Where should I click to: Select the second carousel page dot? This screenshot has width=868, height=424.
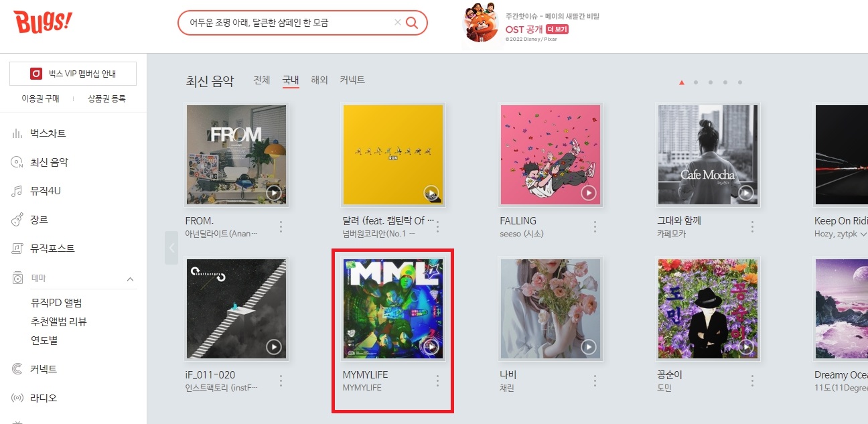(x=696, y=82)
